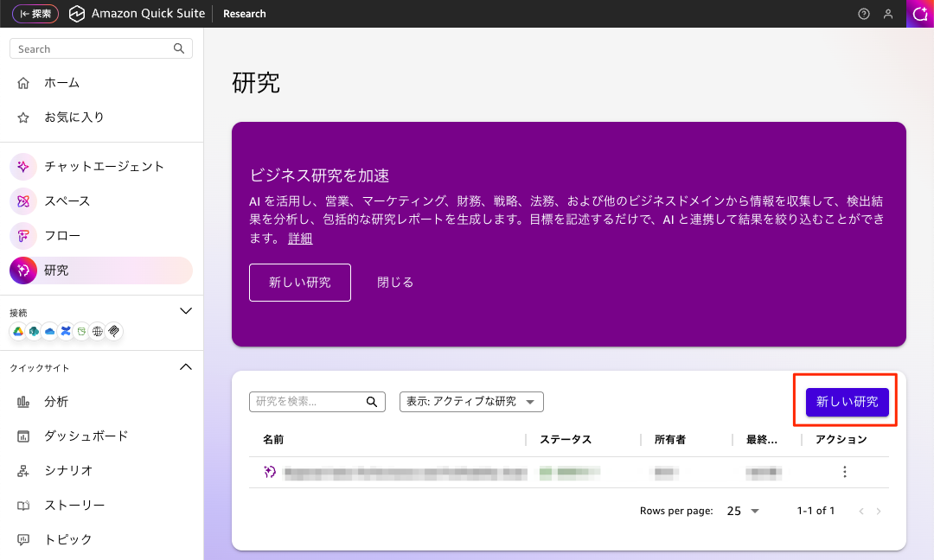Viewport: 934px width, 560px height.
Task: Open the web globe connection icon
Action: point(97,331)
